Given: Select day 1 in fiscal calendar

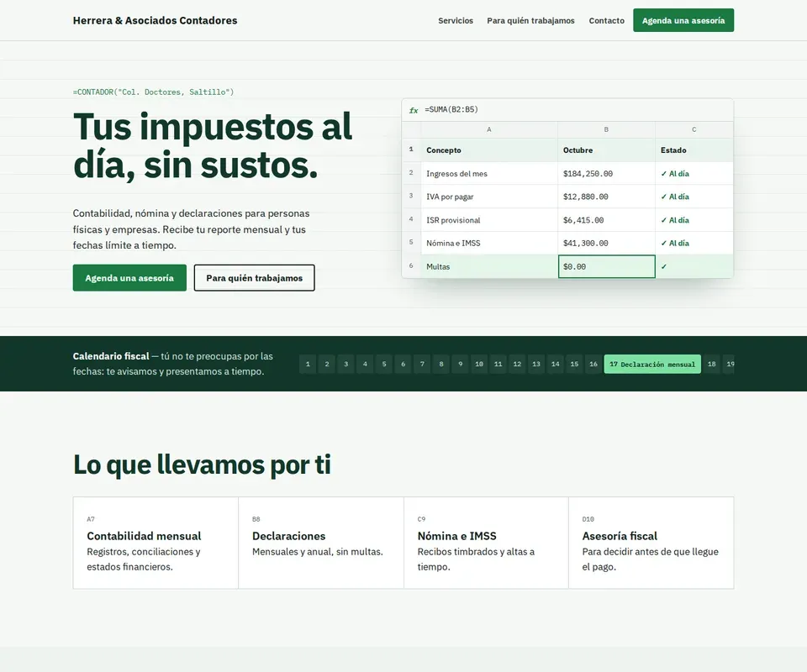Looking at the screenshot, I should click(308, 364).
